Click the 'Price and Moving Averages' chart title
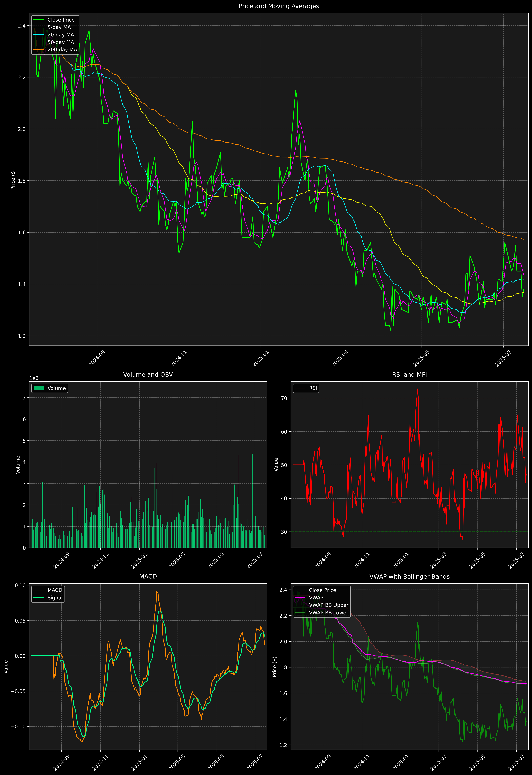The height and width of the screenshot is (775, 532). [x=279, y=6]
